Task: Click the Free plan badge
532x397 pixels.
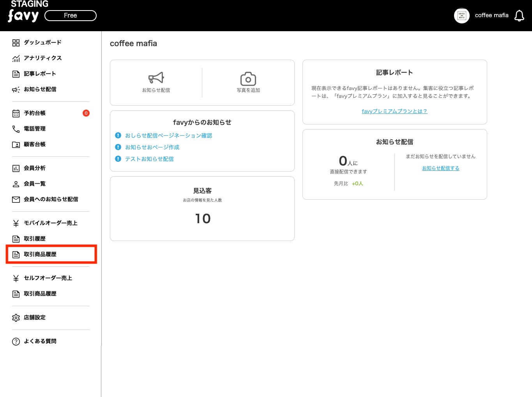Action: click(71, 16)
